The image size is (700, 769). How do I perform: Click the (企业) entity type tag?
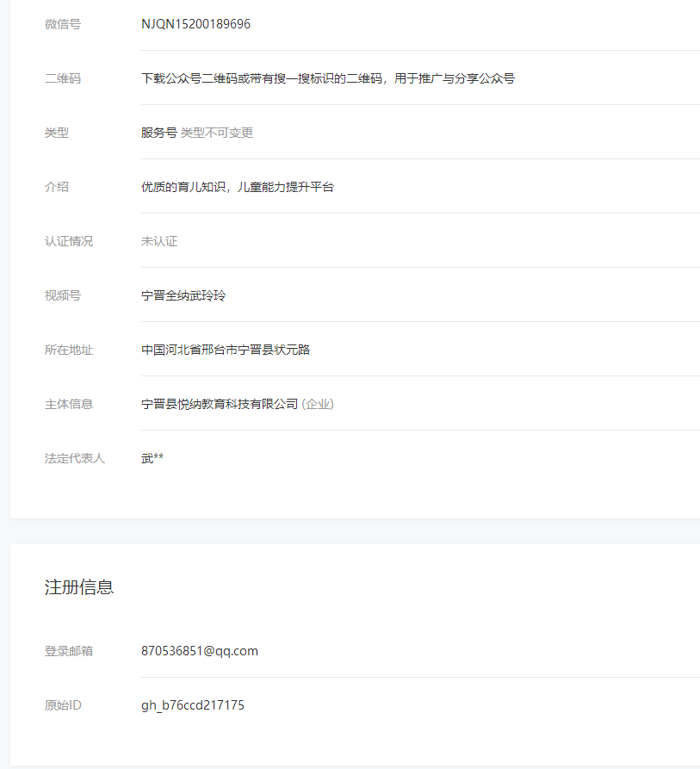tap(318, 404)
